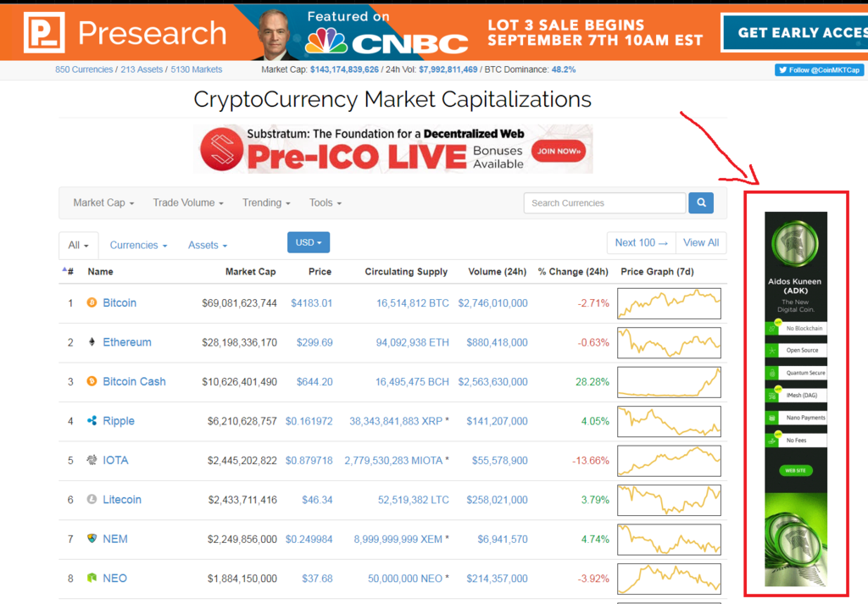Open the 850 Currencies link
The height and width of the screenshot is (604, 868).
click(84, 69)
